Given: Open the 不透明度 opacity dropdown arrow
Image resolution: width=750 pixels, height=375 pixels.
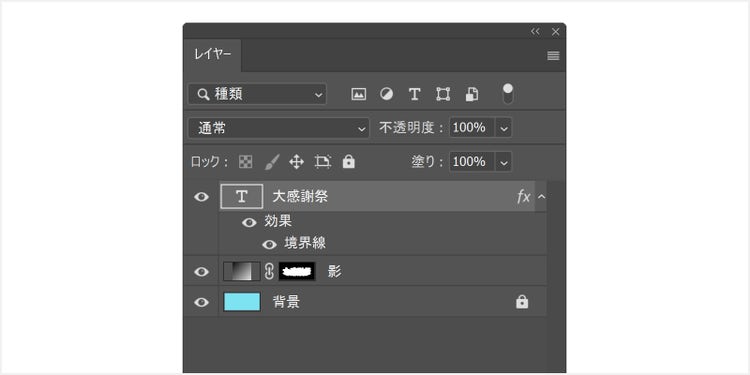Looking at the screenshot, I should [503, 128].
